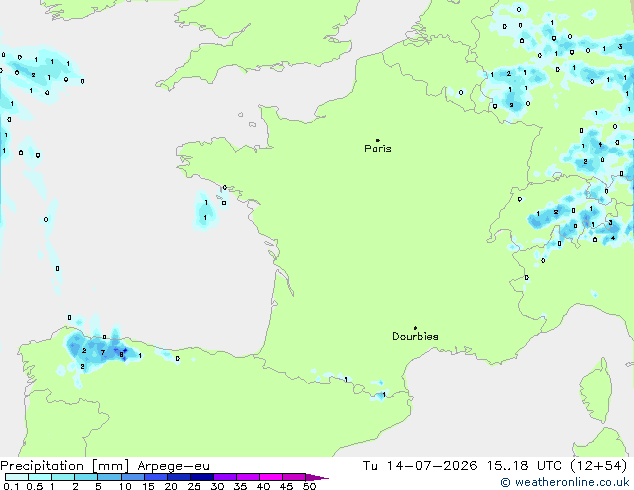Click the Paris city label
The height and width of the screenshot is (490, 634).
point(378,148)
